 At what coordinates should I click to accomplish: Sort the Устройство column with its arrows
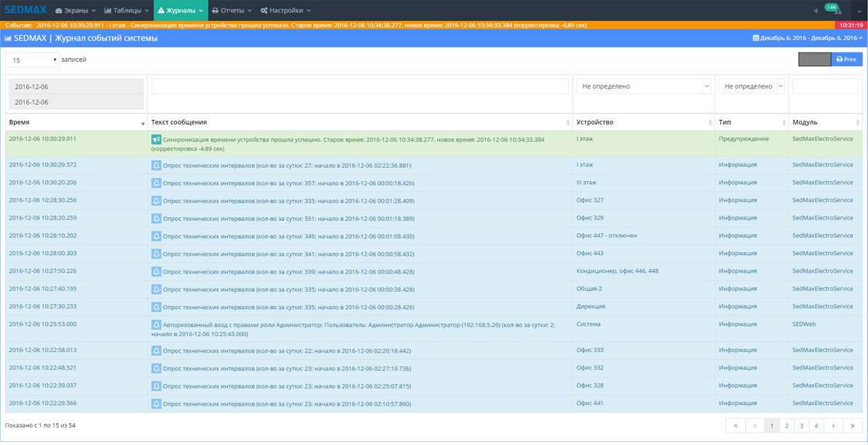coord(710,123)
